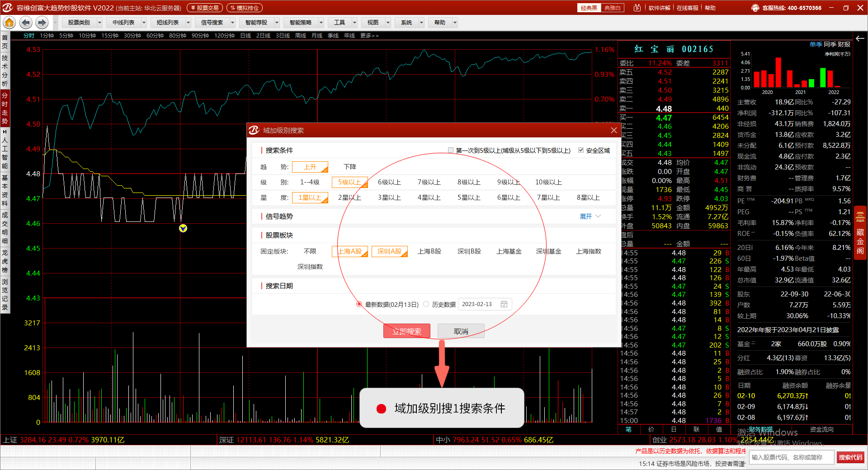Open 短线列表 dropdown arrow
Viewport: 868px width, 470px height.
(188, 23)
